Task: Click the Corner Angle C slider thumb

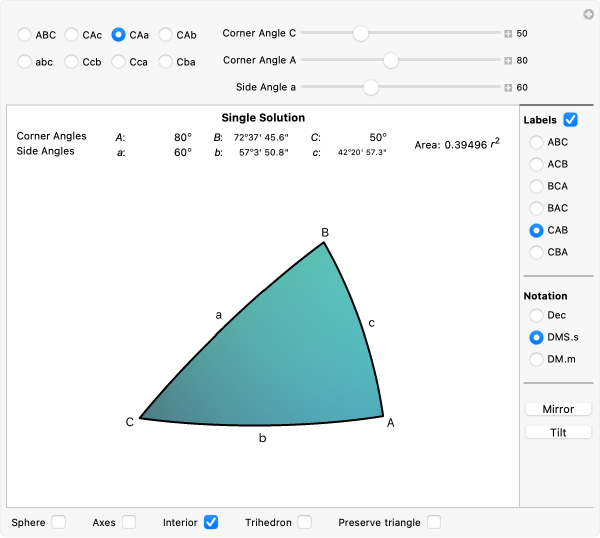Action: 360,33
